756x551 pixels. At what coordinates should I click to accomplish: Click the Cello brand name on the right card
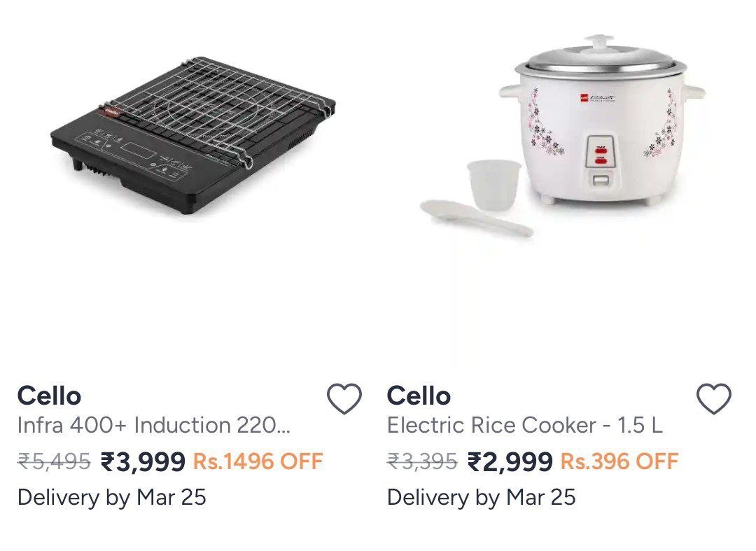click(x=419, y=396)
